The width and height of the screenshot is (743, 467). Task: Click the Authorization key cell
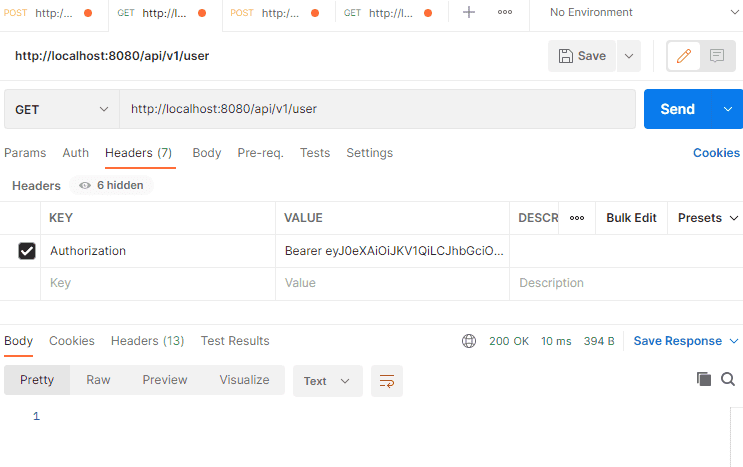(x=158, y=251)
